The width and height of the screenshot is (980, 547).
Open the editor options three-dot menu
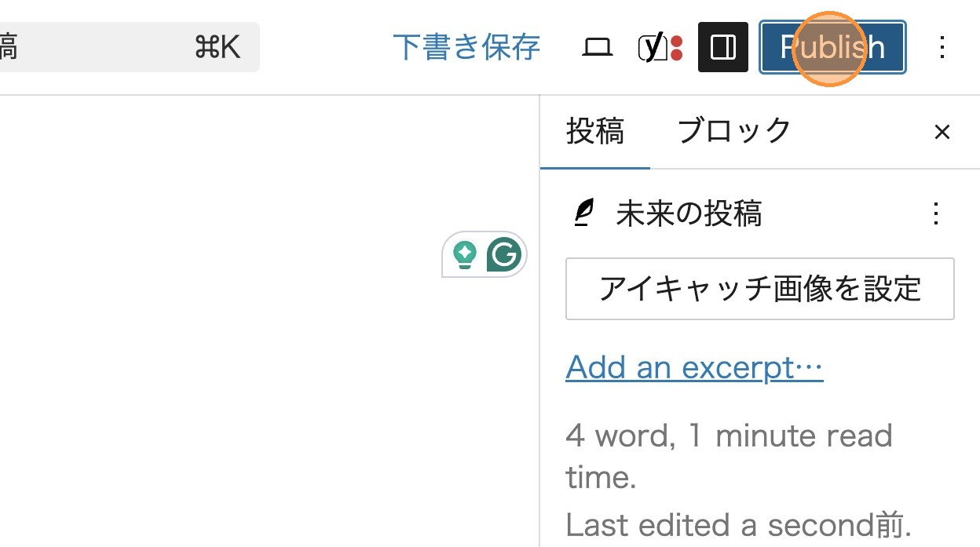(942, 48)
